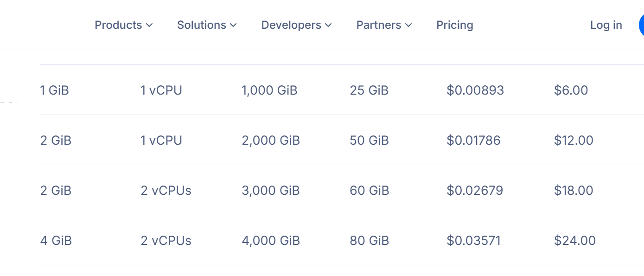
Task: Choose the $18.00 price entry
Action: coord(574,190)
